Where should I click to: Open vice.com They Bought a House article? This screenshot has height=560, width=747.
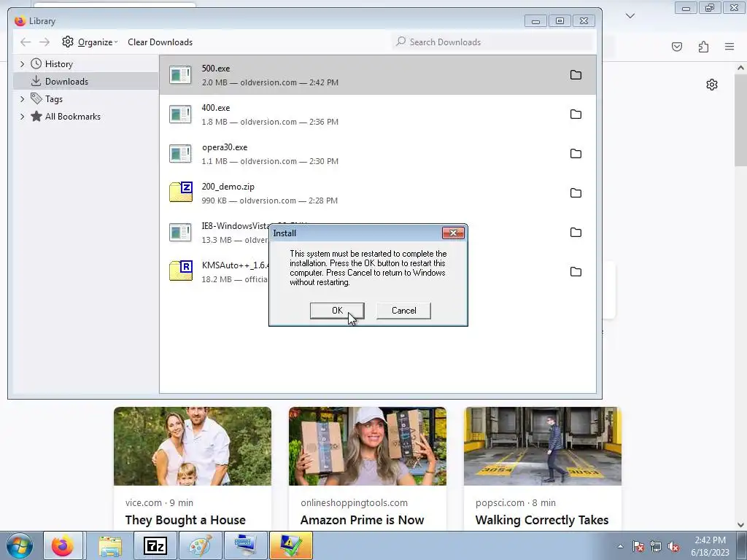click(x=185, y=520)
